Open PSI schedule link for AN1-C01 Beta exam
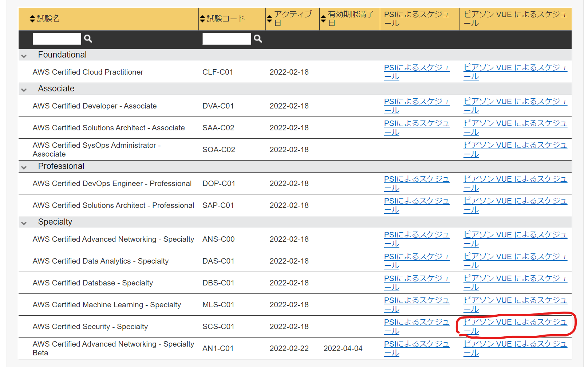Viewport: 588px width, 367px height. tap(417, 348)
